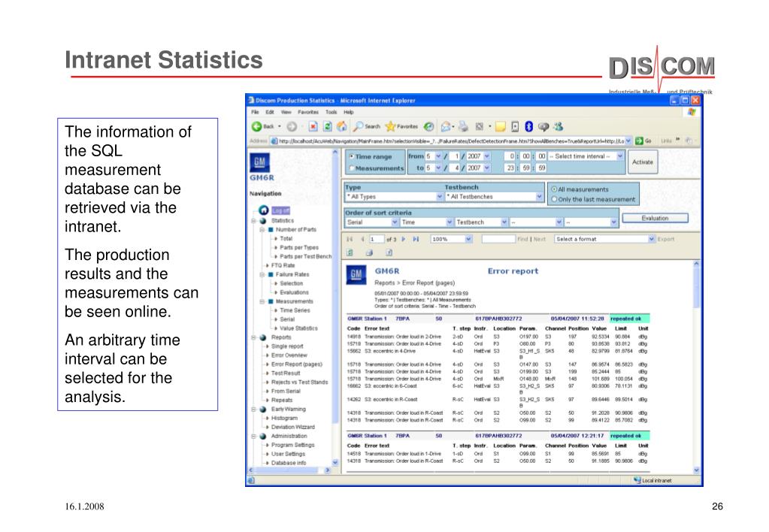The width and height of the screenshot is (769, 532).
Task: Open the Deviation Wizzard link
Action: pos(292,427)
